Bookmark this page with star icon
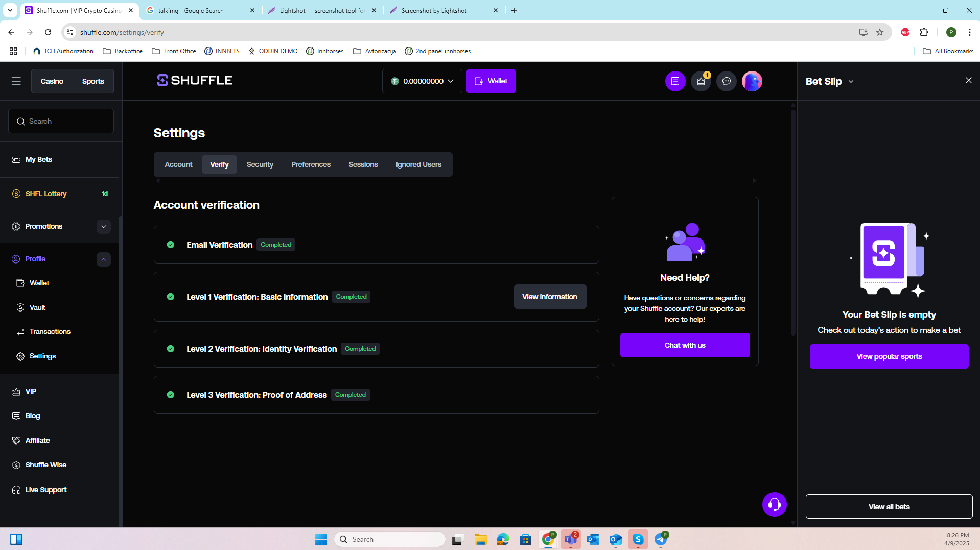The image size is (980, 550). (x=879, y=32)
